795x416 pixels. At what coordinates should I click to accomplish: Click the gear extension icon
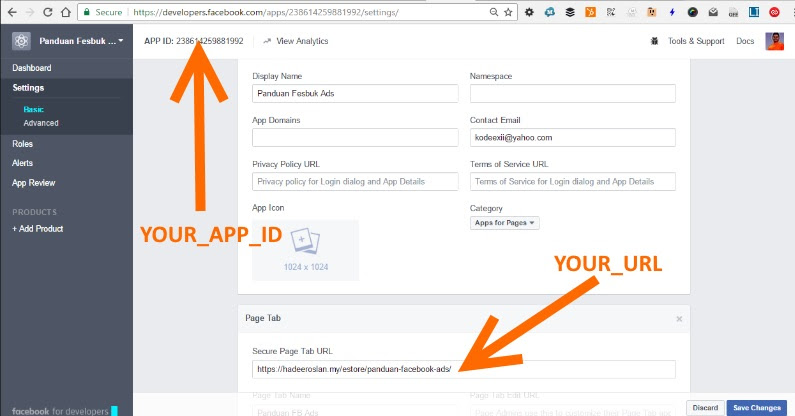pos(529,12)
